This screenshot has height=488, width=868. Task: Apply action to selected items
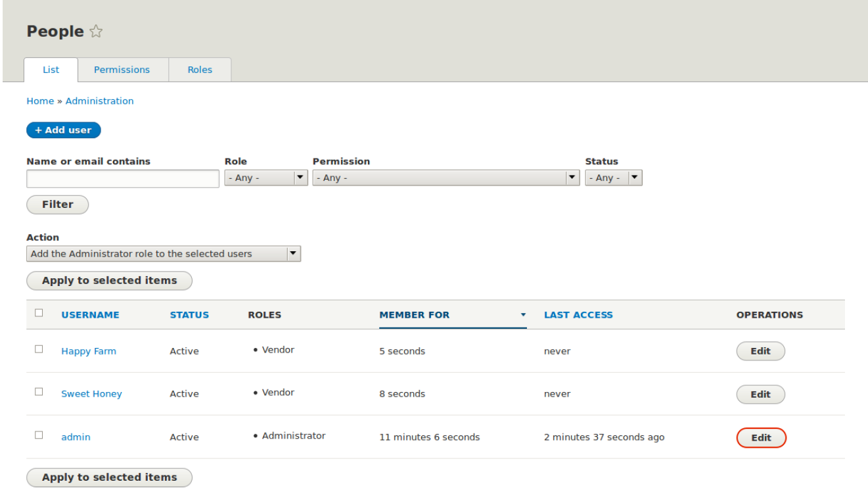click(109, 280)
